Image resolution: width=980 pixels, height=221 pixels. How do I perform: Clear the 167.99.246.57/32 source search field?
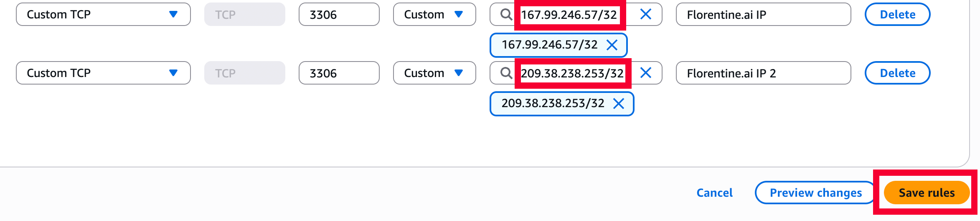click(645, 15)
